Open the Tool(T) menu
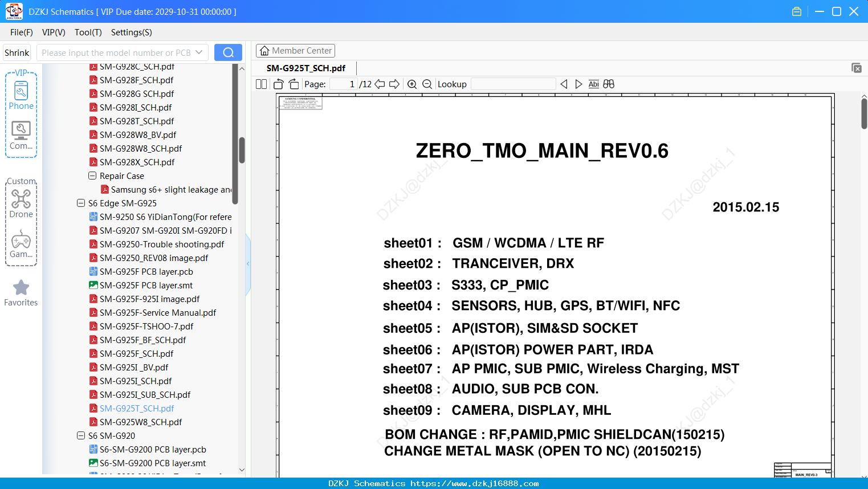The height and width of the screenshot is (489, 868). (x=88, y=32)
